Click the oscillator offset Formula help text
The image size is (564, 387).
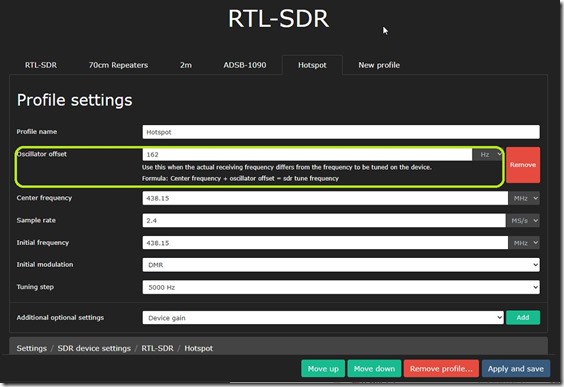240,178
